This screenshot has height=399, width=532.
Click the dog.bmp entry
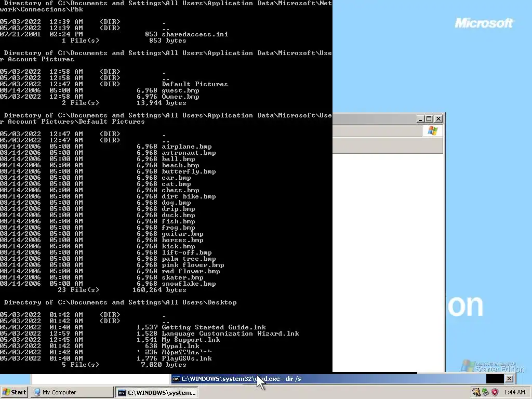click(176, 203)
